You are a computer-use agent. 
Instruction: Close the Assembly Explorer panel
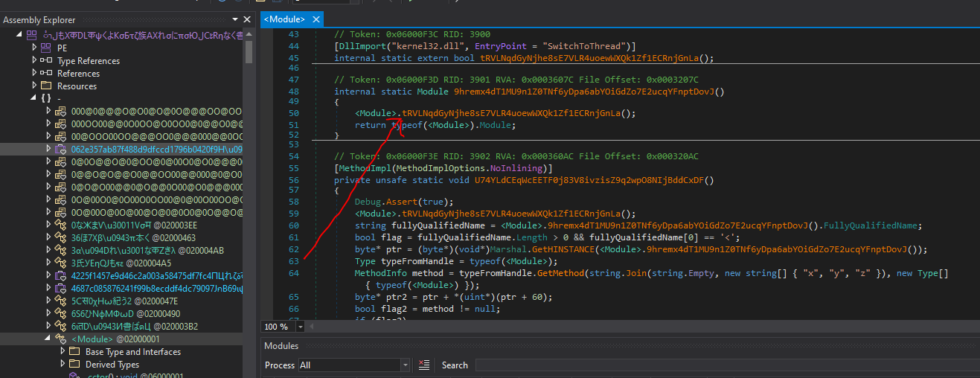[247, 20]
